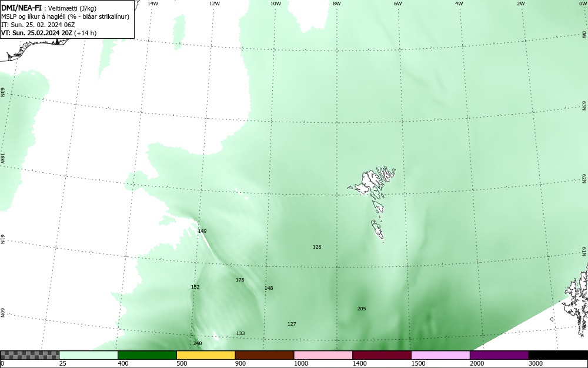The image size is (588, 368).
Task: Click the brown 900–1000 legend swatch
Action: (265, 355)
